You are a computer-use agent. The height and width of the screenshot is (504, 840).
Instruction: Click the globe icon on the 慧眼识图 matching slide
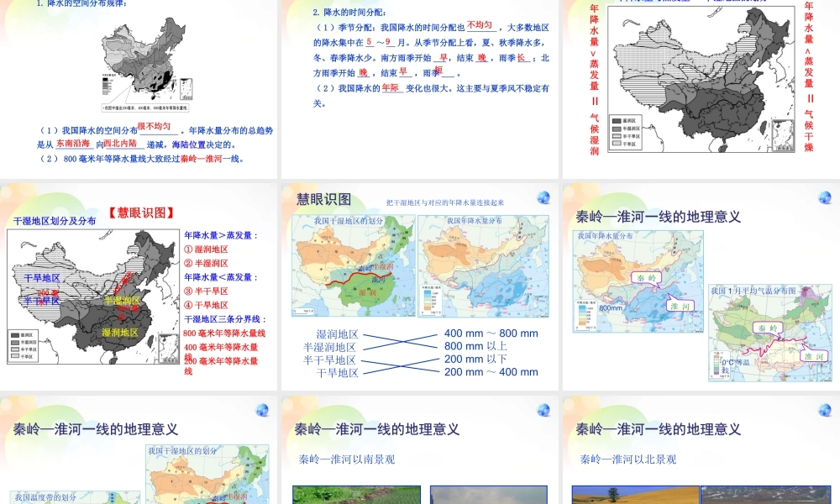(543, 197)
